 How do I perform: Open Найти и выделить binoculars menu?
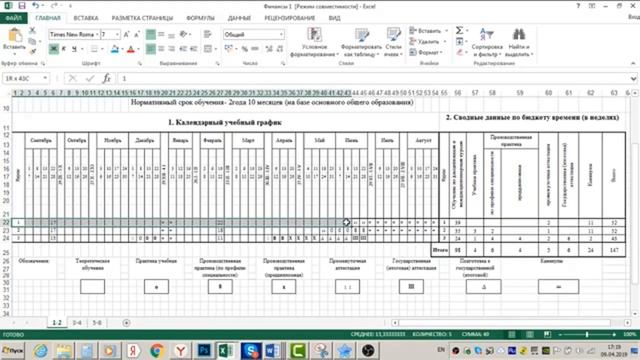point(519,42)
